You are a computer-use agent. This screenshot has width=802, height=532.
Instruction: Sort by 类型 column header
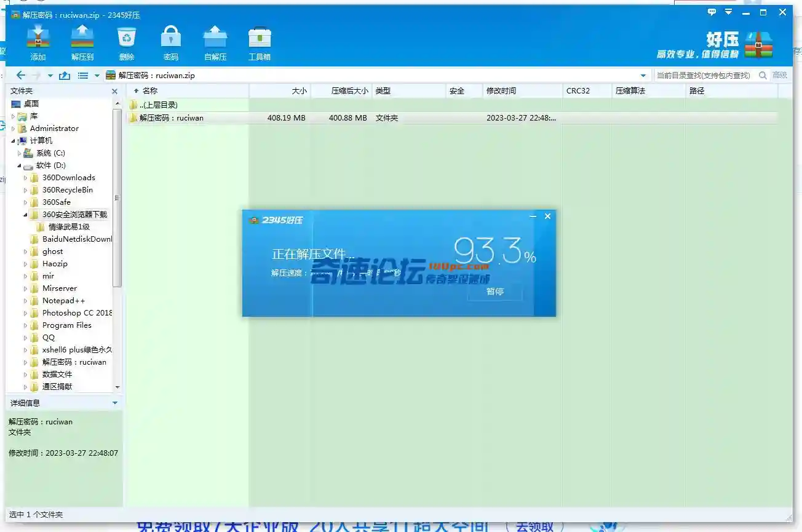409,91
